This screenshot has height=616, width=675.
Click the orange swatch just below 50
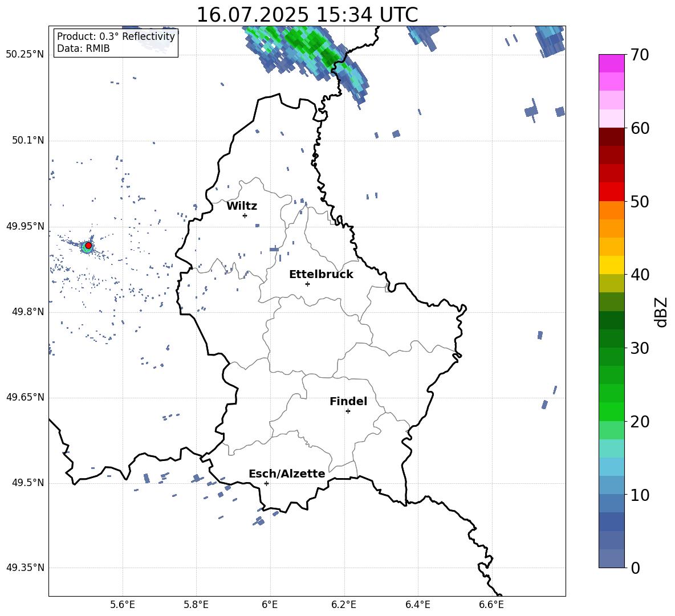pyautogui.click(x=612, y=210)
